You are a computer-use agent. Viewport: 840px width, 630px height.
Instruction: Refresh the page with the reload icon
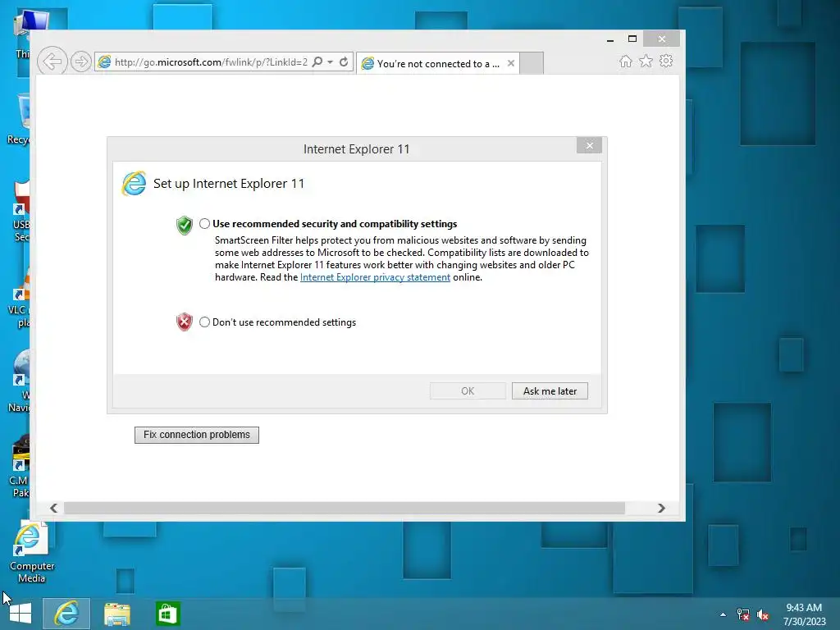point(344,62)
